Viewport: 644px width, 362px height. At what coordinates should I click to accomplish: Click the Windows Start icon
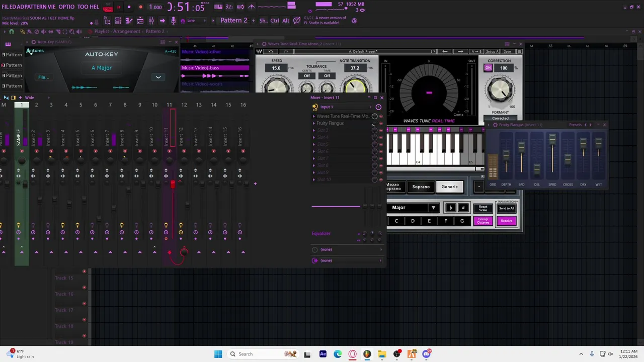point(218,354)
